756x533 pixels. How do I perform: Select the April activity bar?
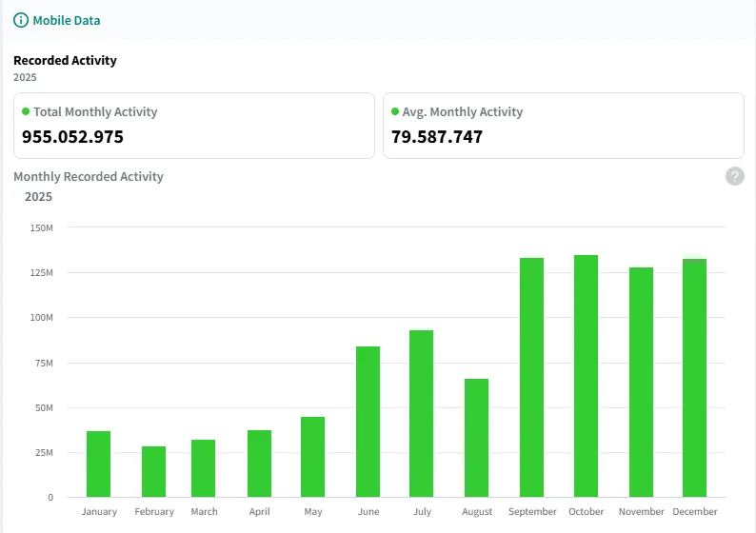(x=259, y=463)
